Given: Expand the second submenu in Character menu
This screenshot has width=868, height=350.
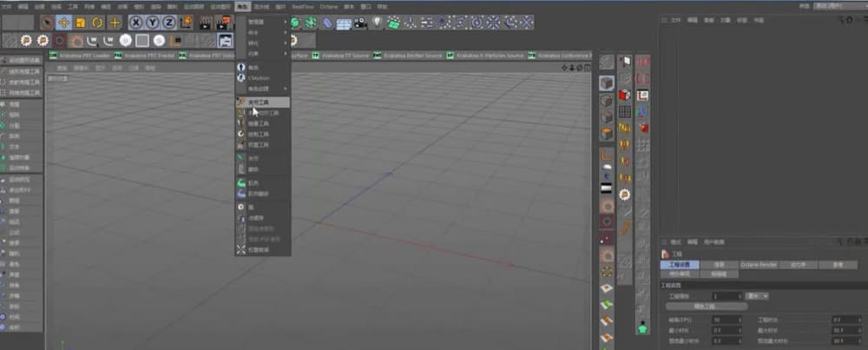Looking at the screenshot, I should tap(263, 32).
